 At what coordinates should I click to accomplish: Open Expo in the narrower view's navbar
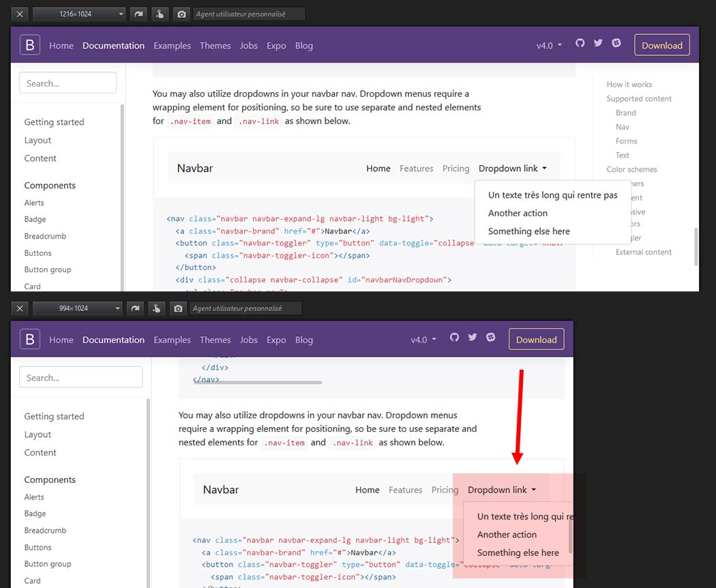pos(276,340)
